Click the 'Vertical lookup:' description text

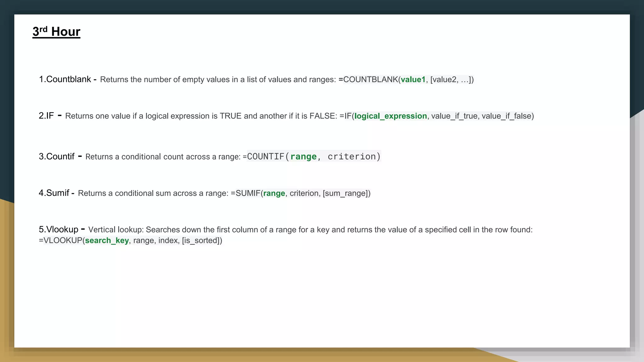pyautogui.click(x=116, y=230)
